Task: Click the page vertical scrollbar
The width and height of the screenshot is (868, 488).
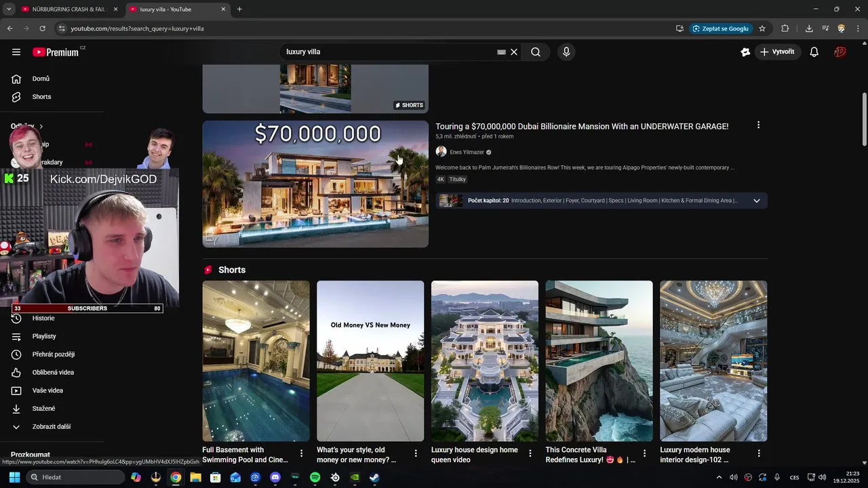Action: 865,119
